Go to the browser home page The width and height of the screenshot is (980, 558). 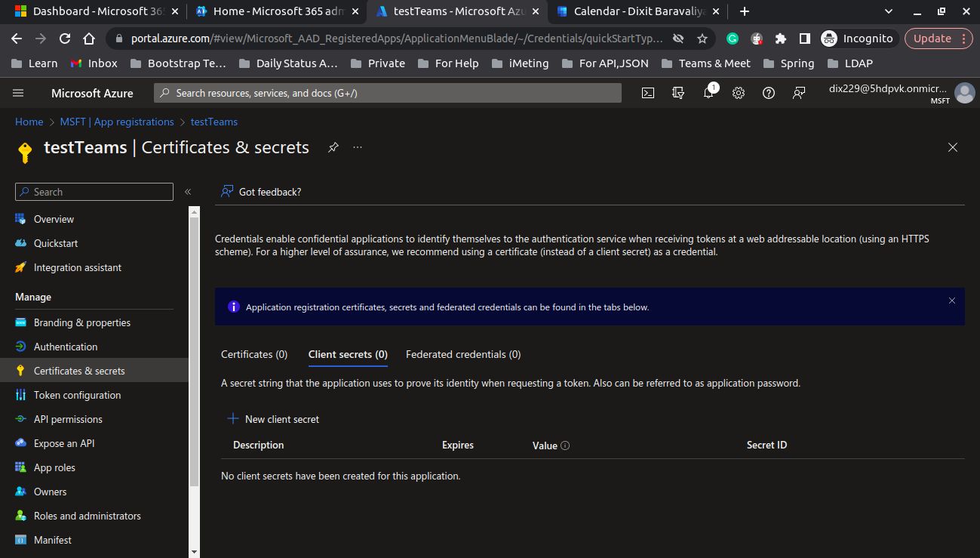point(89,39)
